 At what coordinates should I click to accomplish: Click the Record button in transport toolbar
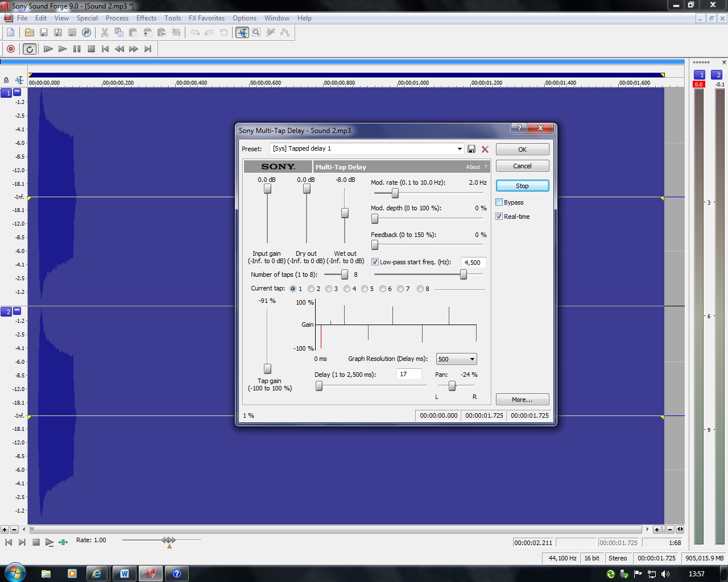11,49
